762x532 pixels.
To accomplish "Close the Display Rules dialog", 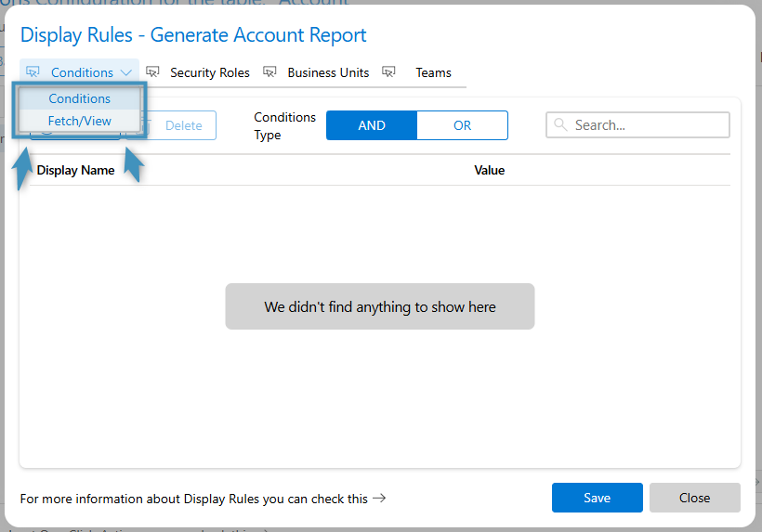I will pos(694,498).
